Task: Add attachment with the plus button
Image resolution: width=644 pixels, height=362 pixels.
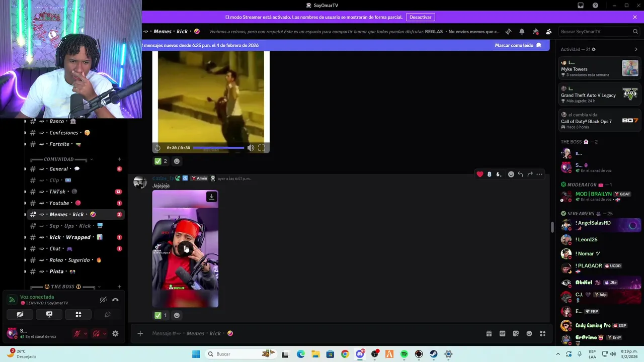Action: click(140, 333)
